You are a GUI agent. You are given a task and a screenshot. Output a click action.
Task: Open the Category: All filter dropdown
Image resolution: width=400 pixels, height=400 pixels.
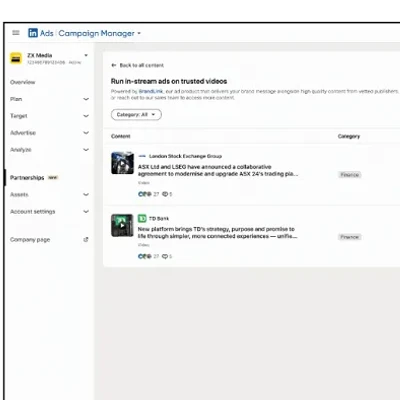click(136, 115)
